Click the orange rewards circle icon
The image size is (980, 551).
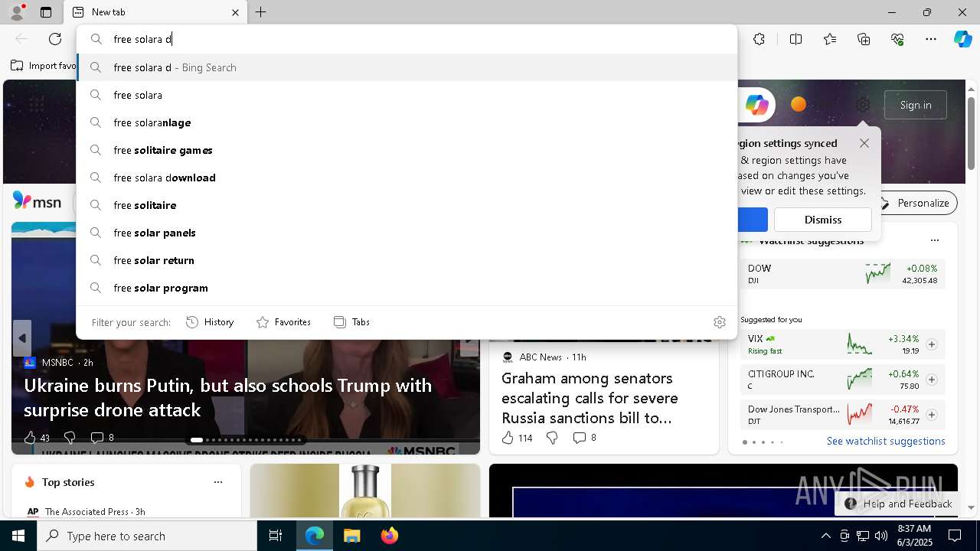coord(798,104)
